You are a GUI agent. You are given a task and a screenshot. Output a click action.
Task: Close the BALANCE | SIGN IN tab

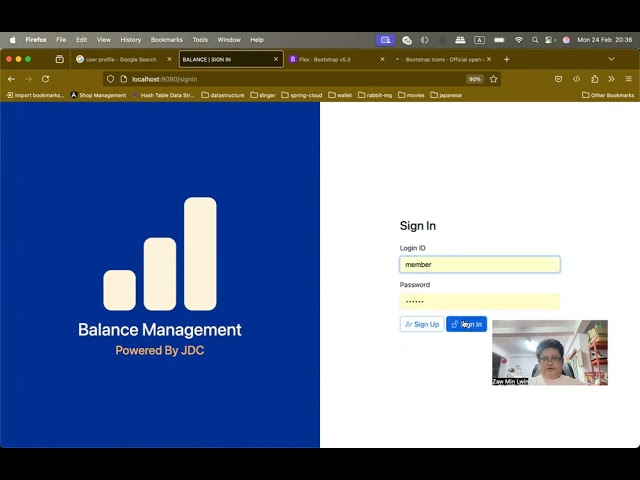tap(276, 59)
